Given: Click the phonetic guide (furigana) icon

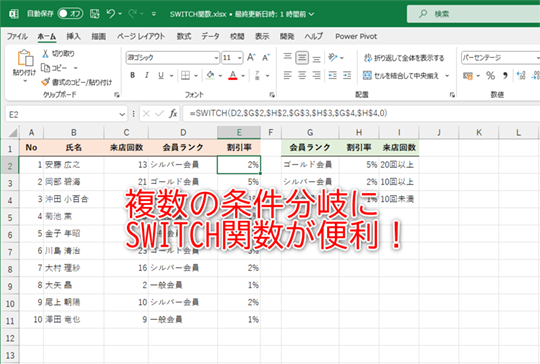Looking at the screenshot, I should point(257,75).
